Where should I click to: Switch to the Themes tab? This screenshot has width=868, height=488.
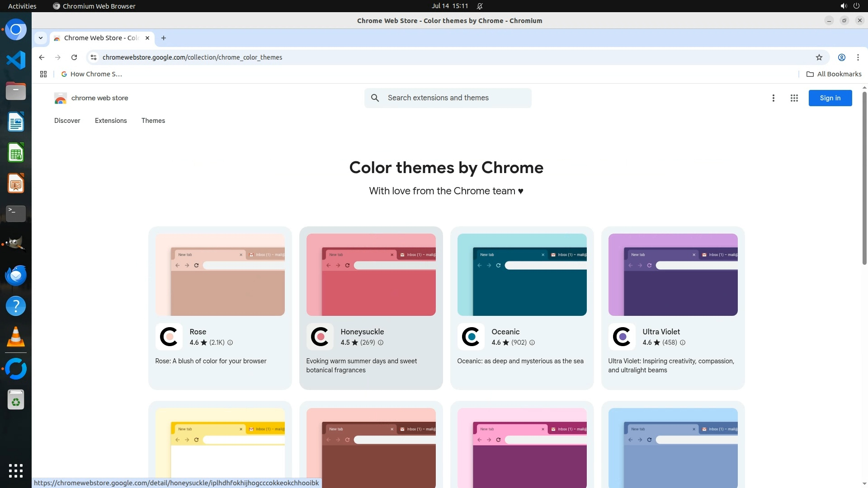pos(153,121)
